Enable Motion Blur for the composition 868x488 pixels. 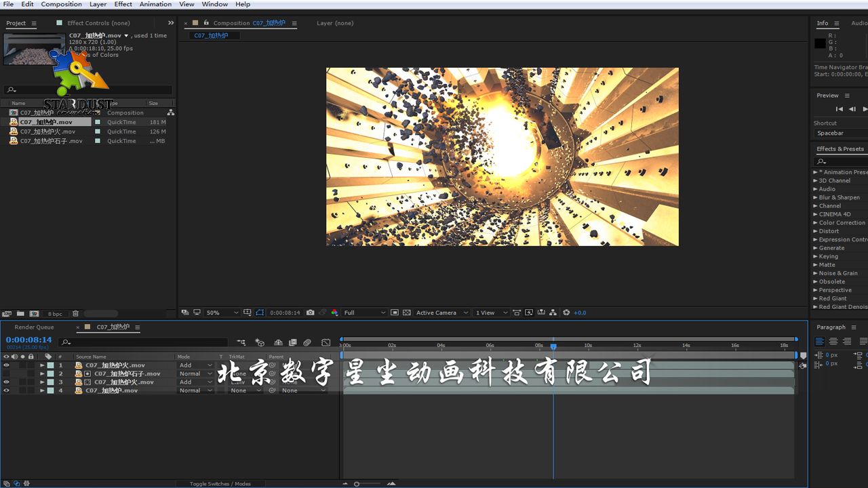point(307,342)
